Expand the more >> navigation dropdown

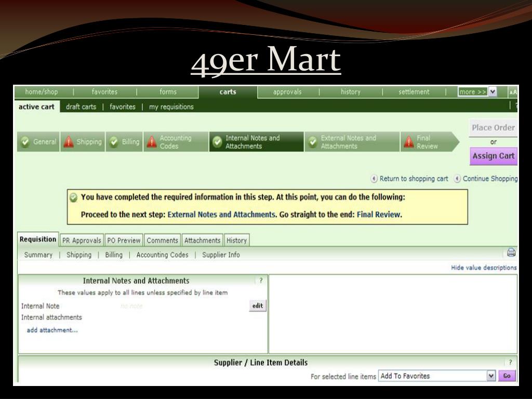click(x=493, y=92)
